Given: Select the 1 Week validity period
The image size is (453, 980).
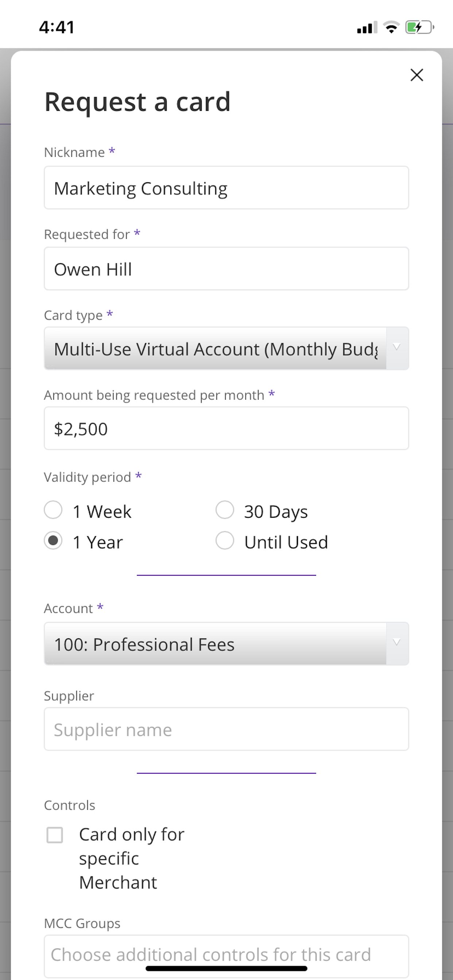Looking at the screenshot, I should 53,510.
